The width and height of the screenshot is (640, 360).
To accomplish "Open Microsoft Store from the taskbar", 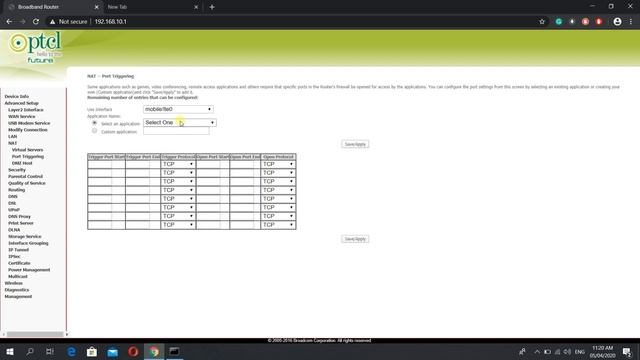I will [x=92, y=351].
